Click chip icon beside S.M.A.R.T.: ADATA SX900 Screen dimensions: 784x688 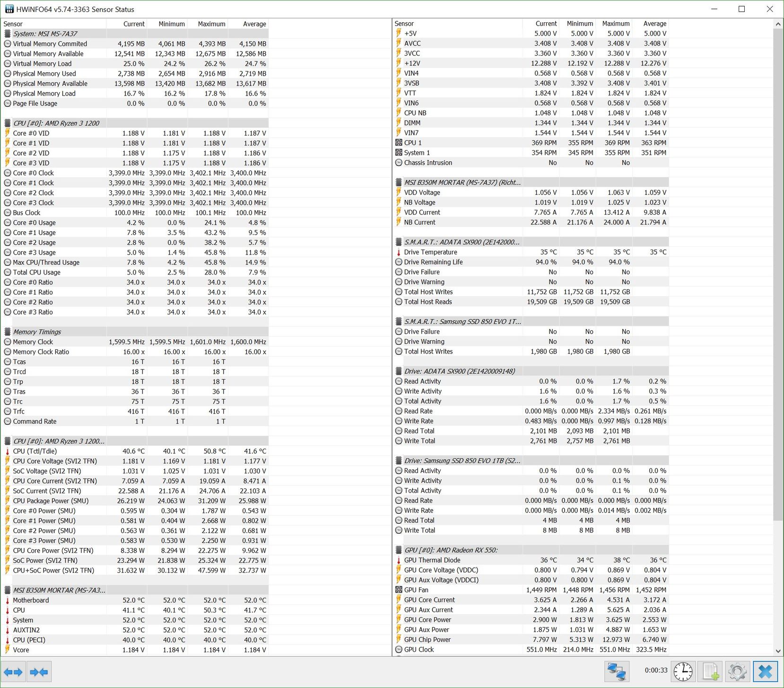click(399, 242)
